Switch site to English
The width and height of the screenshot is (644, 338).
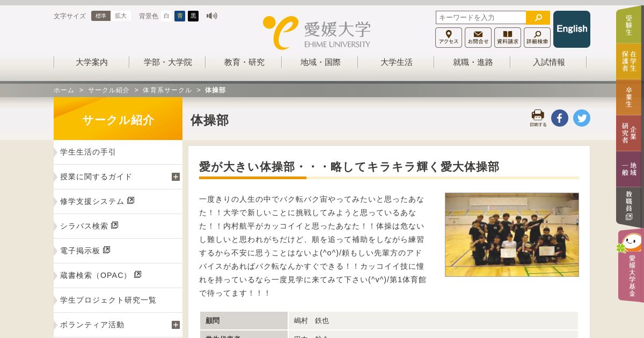(x=572, y=29)
